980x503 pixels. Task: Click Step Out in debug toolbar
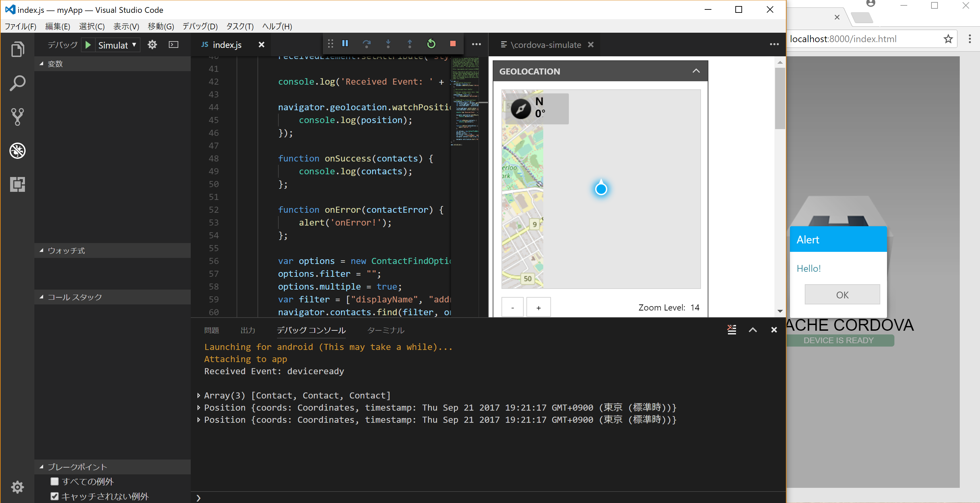[x=410, y=44]
